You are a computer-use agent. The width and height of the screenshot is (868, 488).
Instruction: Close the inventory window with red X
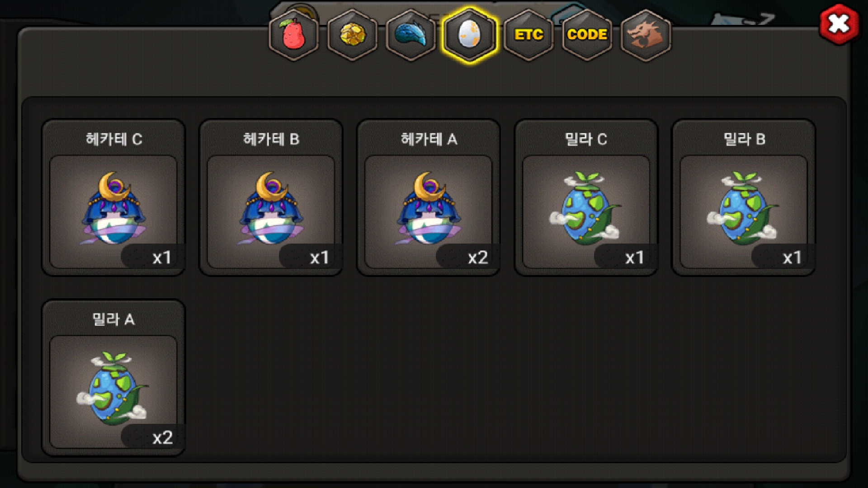pos(839,24)
